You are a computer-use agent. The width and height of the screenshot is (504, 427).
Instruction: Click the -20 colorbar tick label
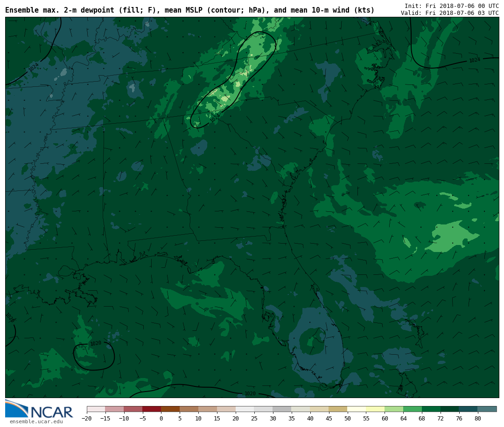coord(87,418)
